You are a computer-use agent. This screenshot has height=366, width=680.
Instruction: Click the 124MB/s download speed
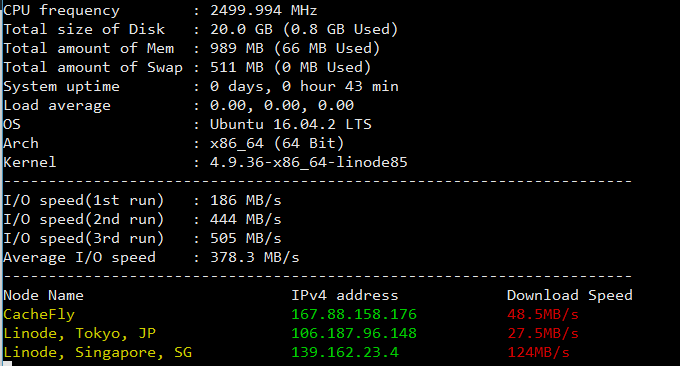[x=539, y=352]
